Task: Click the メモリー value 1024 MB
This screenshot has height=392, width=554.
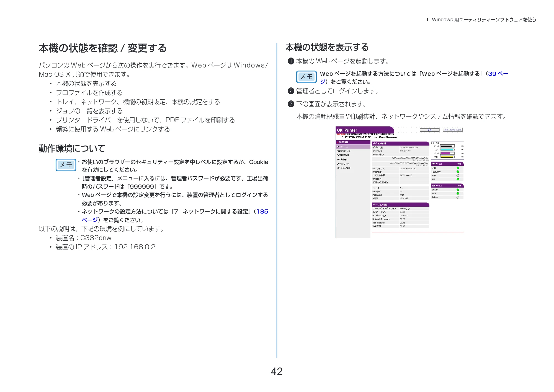Action: pyautogui.click(x=404, y=198)
